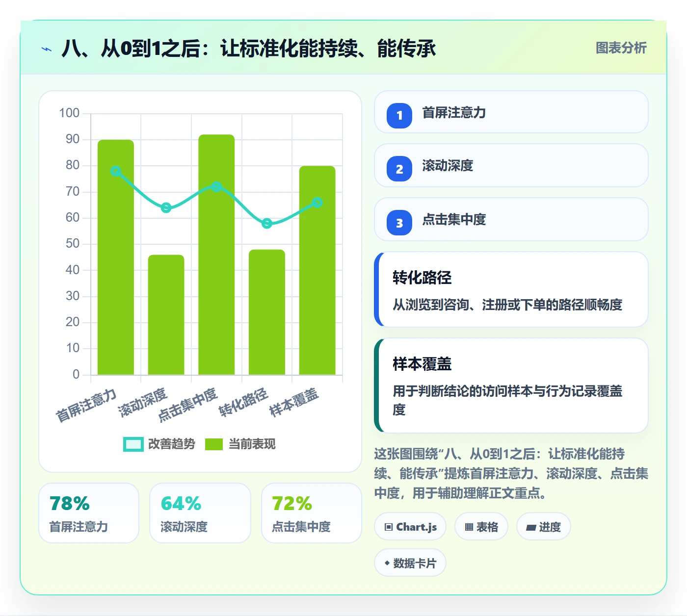
Task: Select the Chart.js tag
Action: 410,527
